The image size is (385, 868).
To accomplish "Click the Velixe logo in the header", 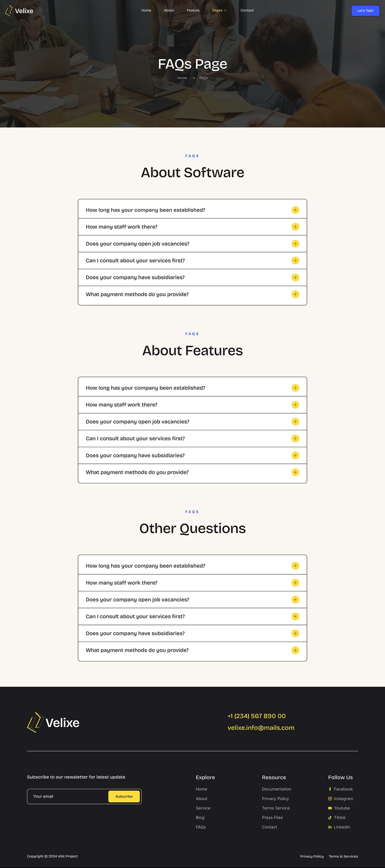I will coord(19,11).
